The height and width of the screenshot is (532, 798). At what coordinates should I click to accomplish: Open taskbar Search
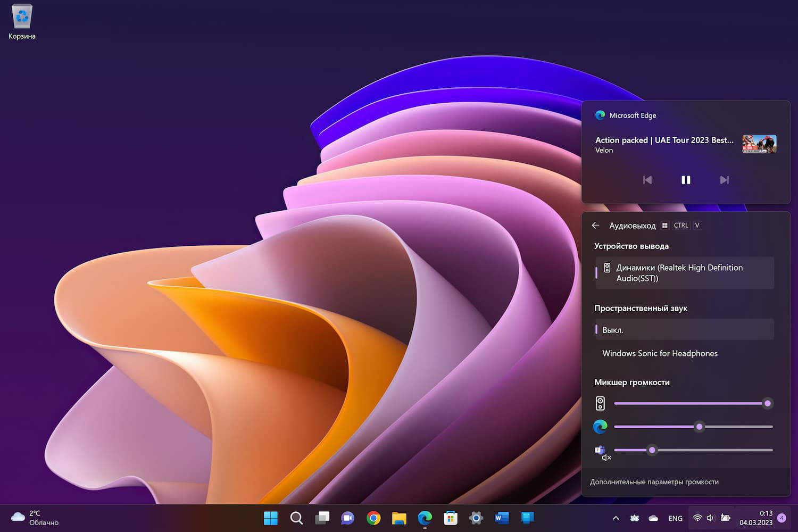[296, 518]
